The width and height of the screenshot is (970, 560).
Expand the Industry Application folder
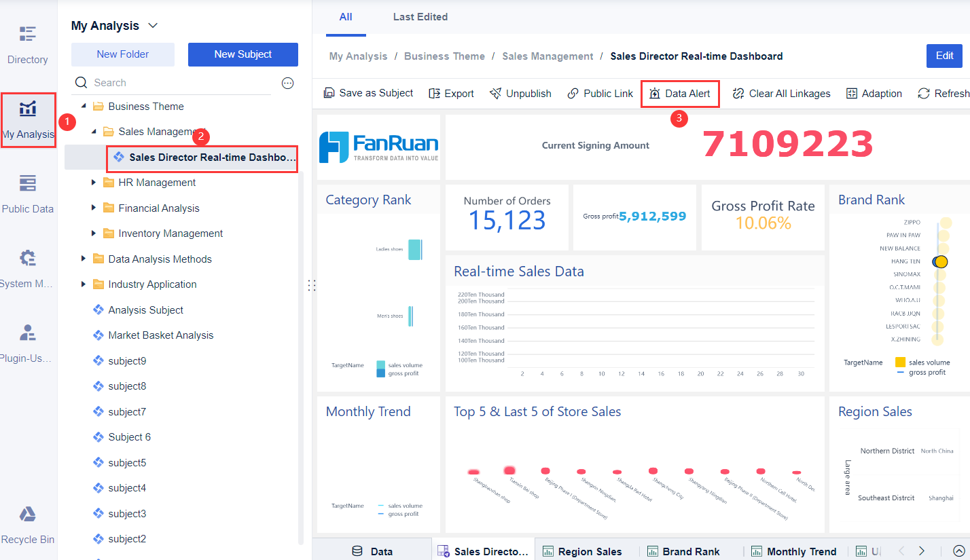84,284
